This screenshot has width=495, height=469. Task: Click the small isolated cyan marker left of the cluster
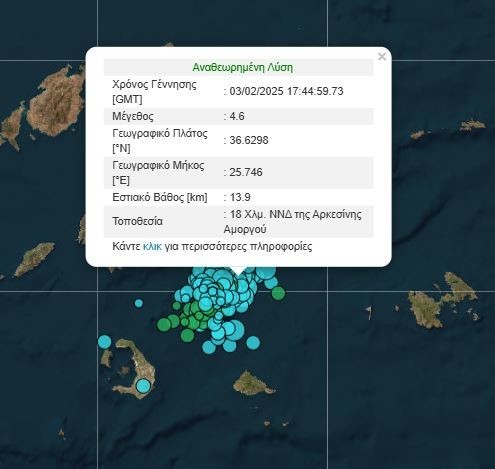point(139,303)
